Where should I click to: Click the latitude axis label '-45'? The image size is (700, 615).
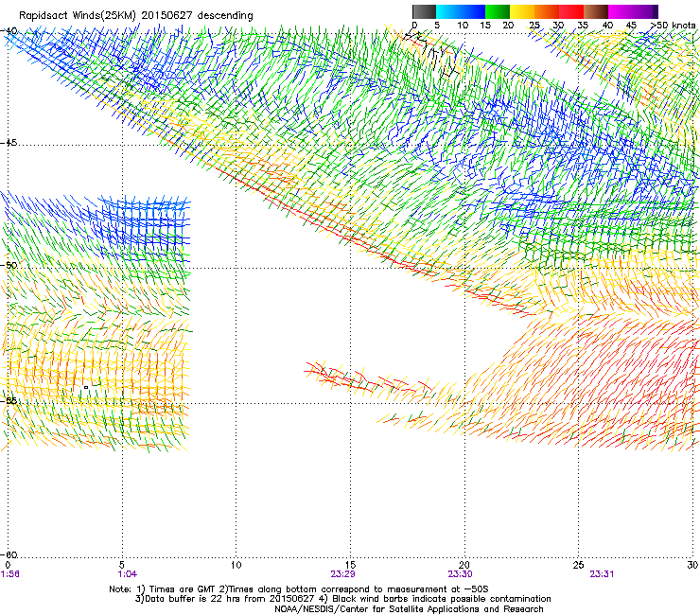tap(9, 143)
